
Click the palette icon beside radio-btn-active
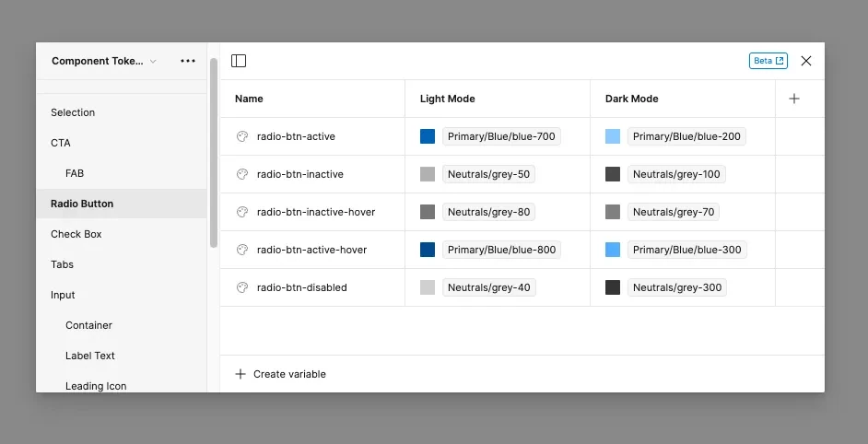[242, 136]
